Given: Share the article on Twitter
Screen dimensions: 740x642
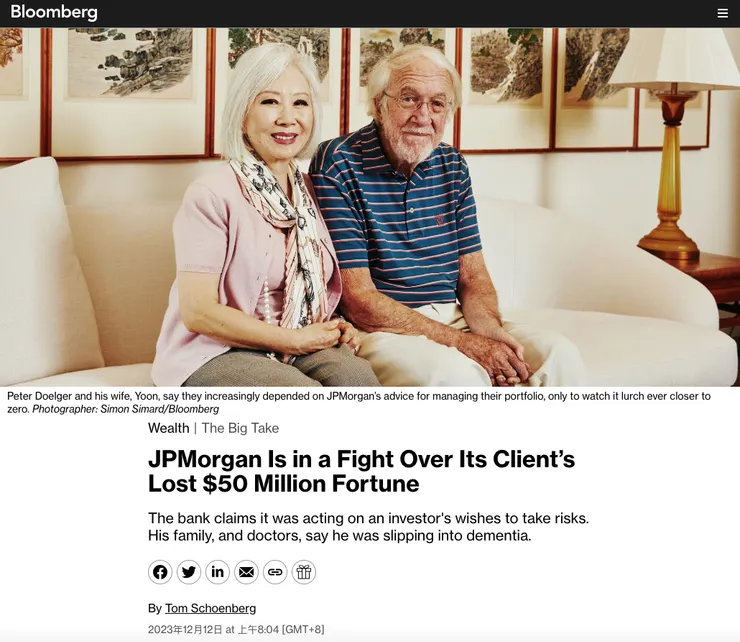Looking at the screenshot, I should coord(189,572).
